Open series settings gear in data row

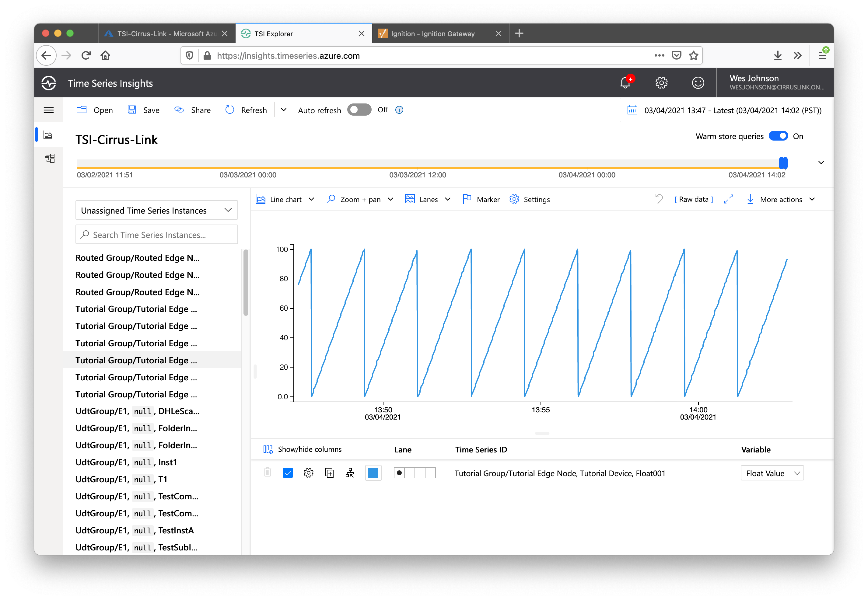tap(308, 473)
